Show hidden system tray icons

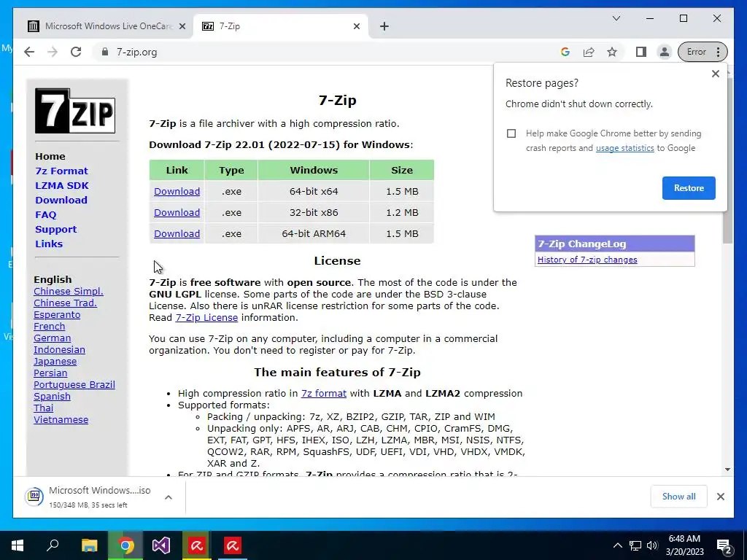[617, 545]
